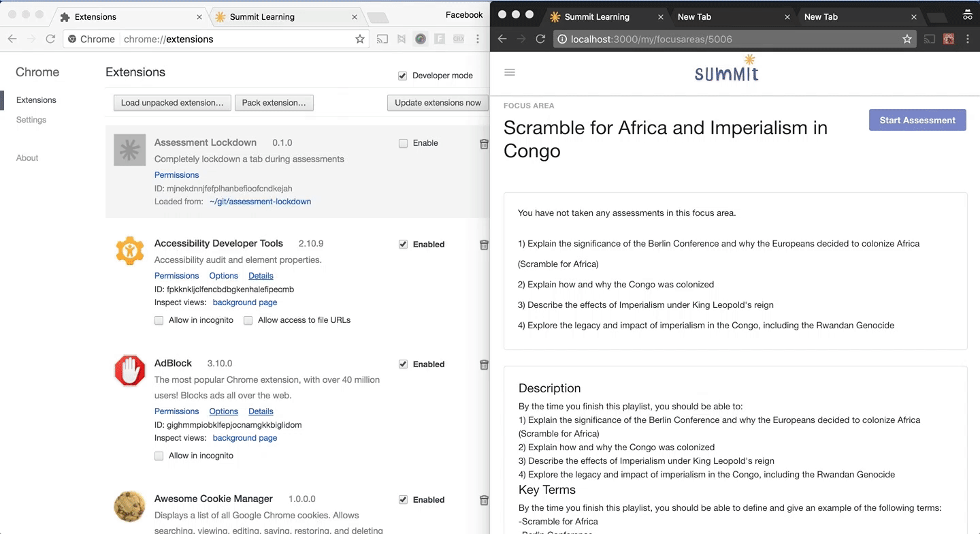Click the Summit logo
980x534 pixels.
[726, 68]
